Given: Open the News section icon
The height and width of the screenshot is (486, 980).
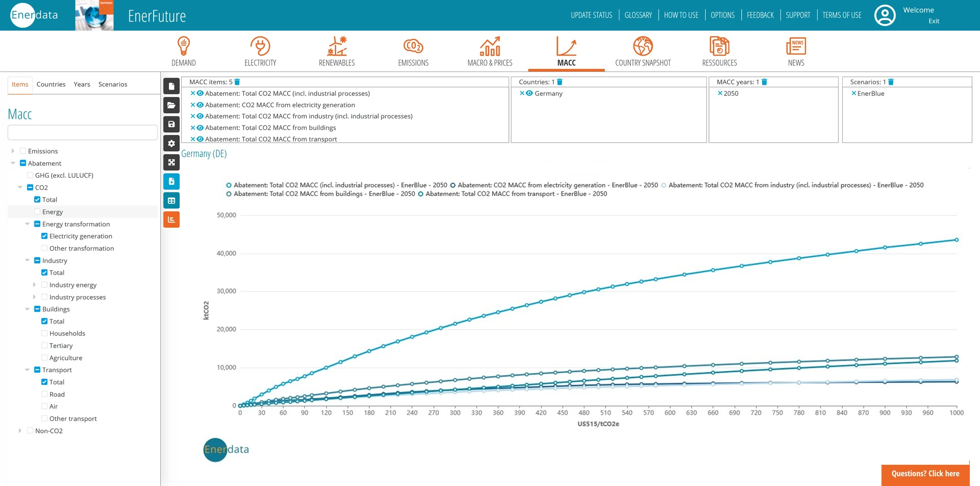Looking at the screenshot, I should pyautogui.click(x=796, y=51).
